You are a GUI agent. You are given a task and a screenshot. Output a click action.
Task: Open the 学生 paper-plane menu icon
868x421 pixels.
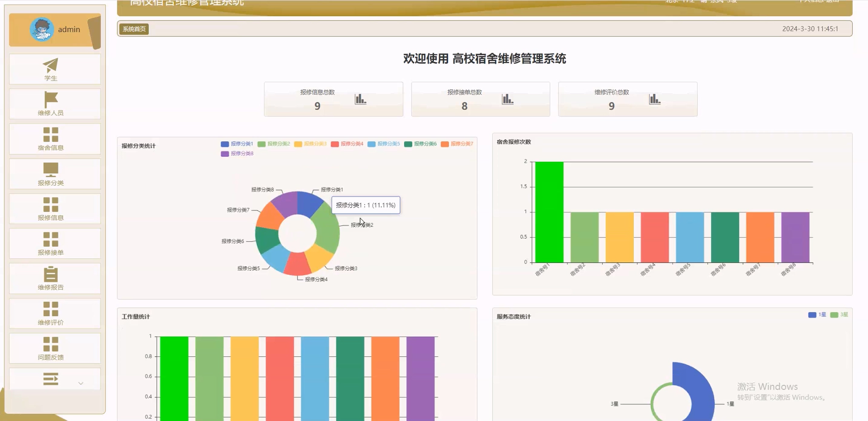click(x=50, y=65)
